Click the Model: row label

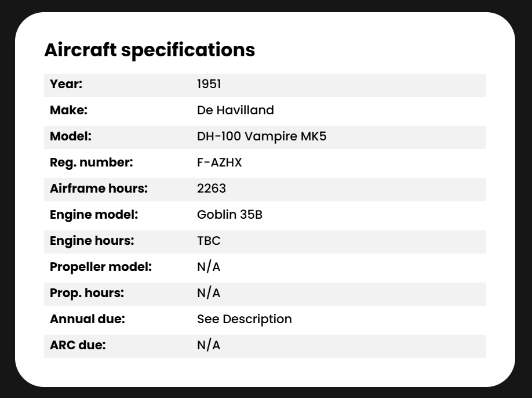tap(71, 136)
